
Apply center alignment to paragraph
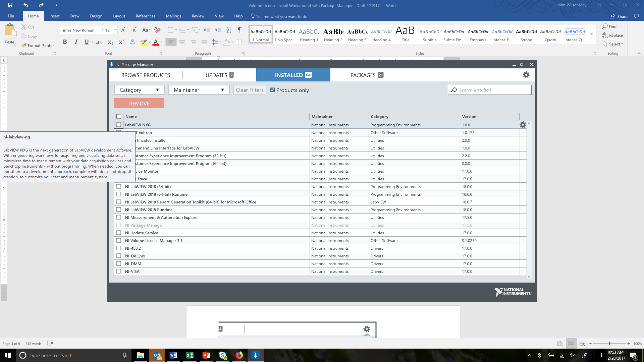pos(182,42)
